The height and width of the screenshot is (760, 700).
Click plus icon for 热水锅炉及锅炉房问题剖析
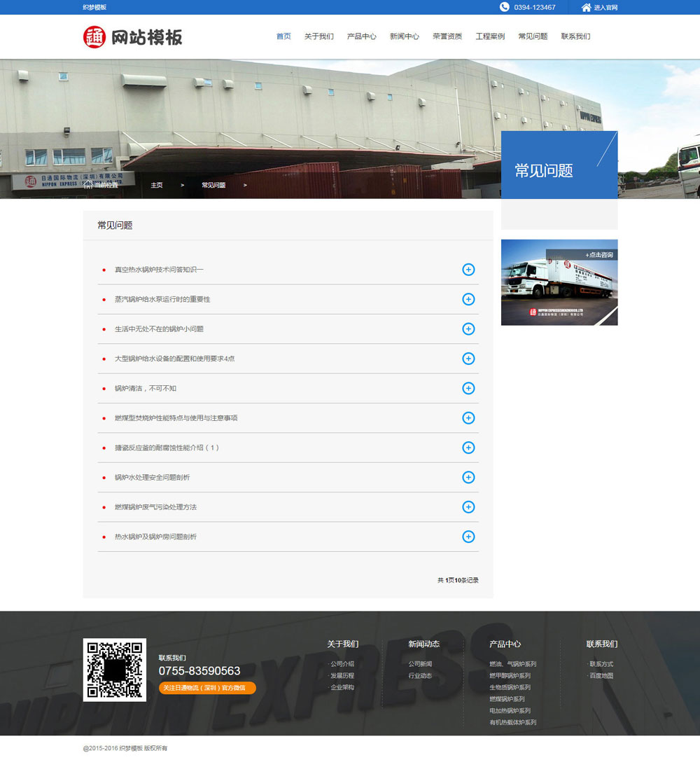click(x=468, y=537)
